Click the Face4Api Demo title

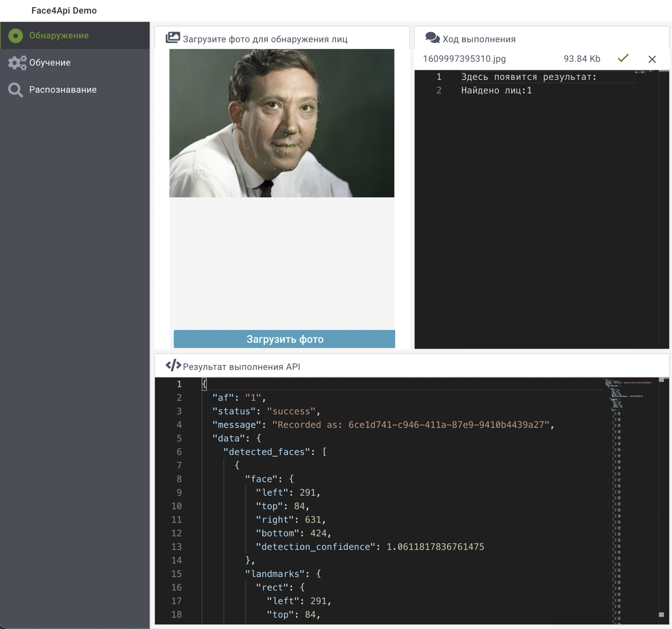click(x=64, y=10)
